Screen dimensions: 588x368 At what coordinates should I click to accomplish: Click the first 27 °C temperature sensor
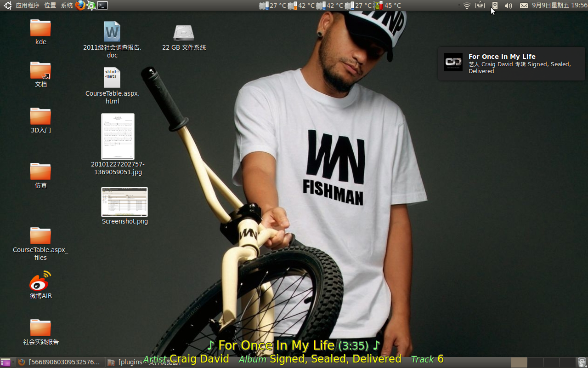[273, 6]
